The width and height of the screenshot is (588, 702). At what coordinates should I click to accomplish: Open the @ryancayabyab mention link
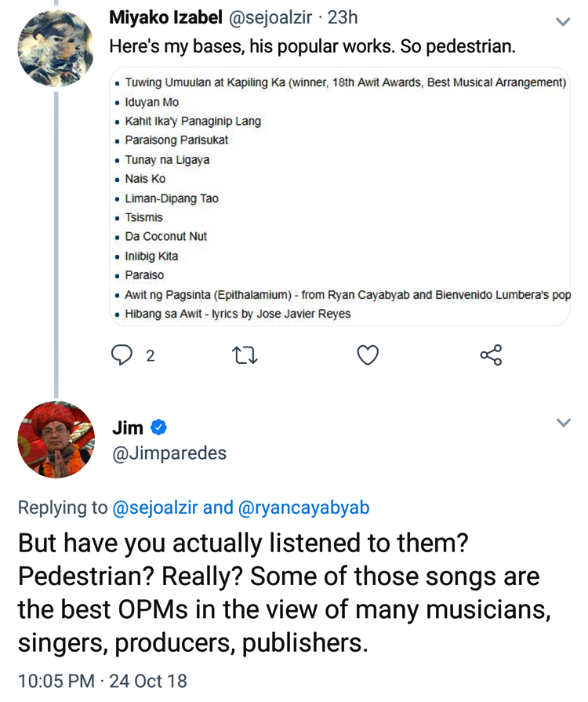(303, 507)
